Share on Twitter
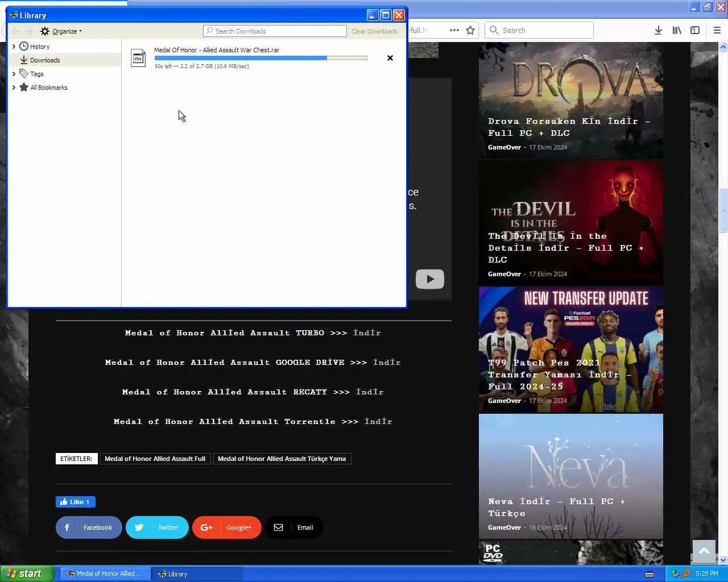 tap(157, 527)
